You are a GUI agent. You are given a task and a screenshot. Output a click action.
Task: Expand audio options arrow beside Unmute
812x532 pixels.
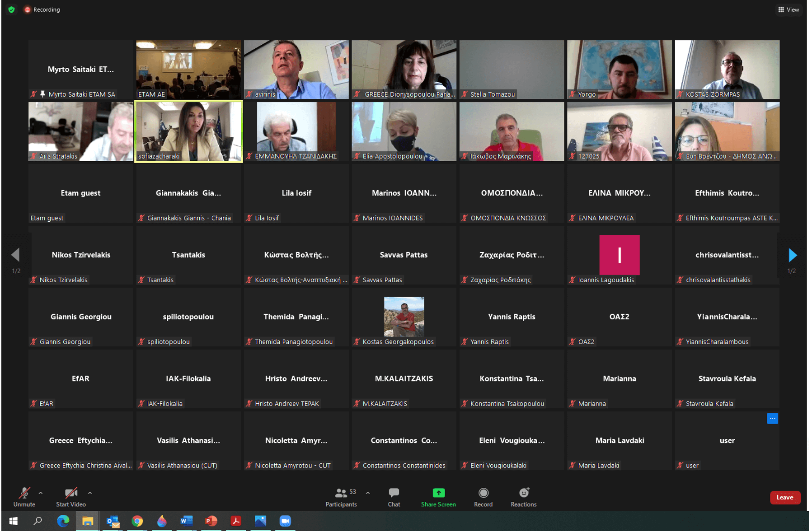pos(41,493)
